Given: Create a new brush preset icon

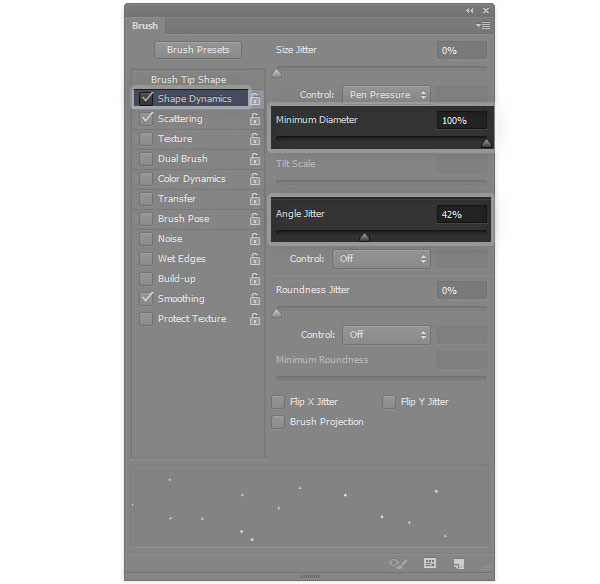Looking at the screenshot, I should point(459,563).
